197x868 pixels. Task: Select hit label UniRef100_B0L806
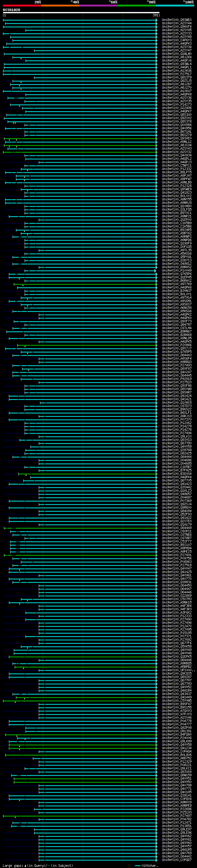pyautogui.click(x=177, y=755)
